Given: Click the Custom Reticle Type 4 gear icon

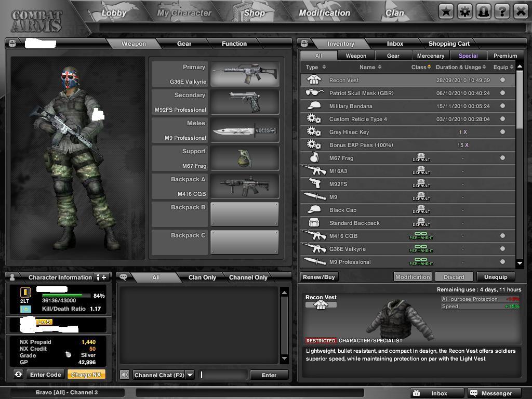Looking at the screenshot, I should (x=314, y=119).
